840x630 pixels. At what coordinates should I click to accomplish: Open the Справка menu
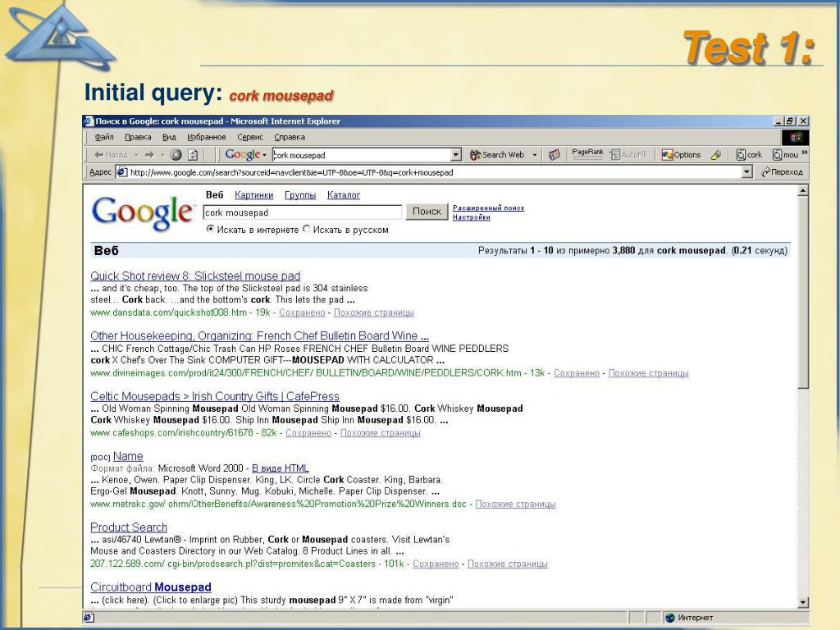290,137
